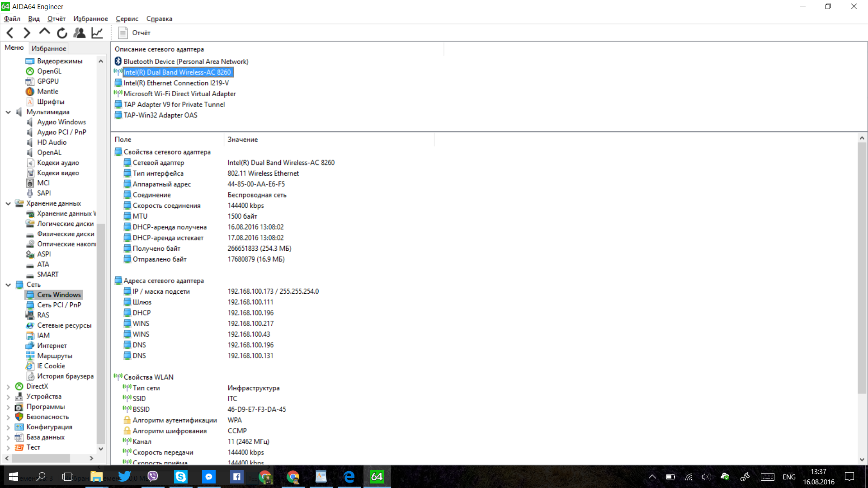Image resolution: width=868 pixels, height=488 pixels.
Task: Open the Mantle item
Action: pyautogui.click(x=47, y=91)
